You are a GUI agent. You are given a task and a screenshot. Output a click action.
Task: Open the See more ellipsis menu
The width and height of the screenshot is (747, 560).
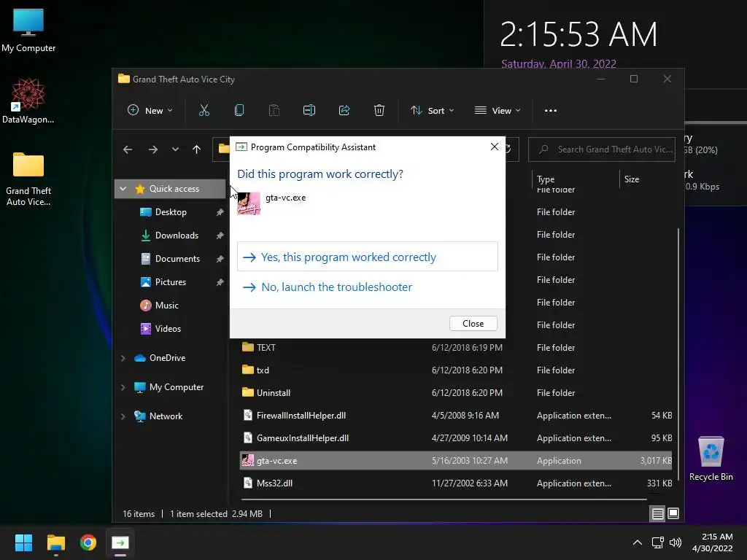click(x=551, y=111)
